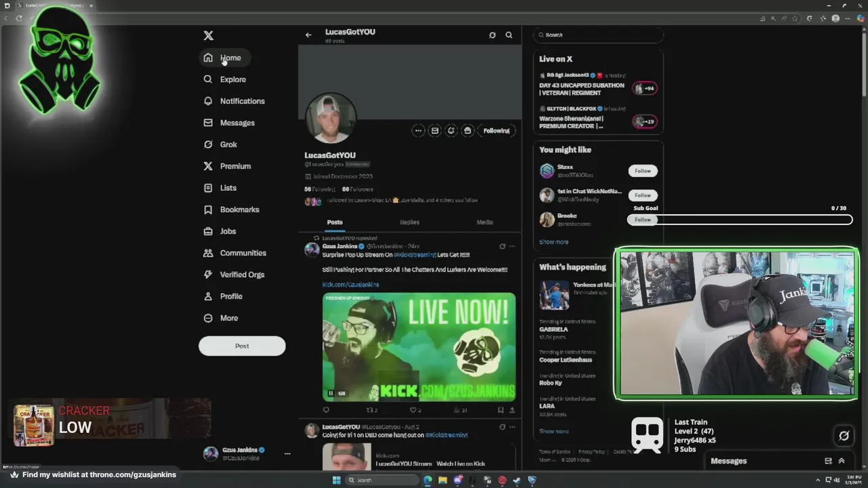Click the Grok icon in profile header
The width and height of the screenshot is (868, 488).
pos(492,35)
